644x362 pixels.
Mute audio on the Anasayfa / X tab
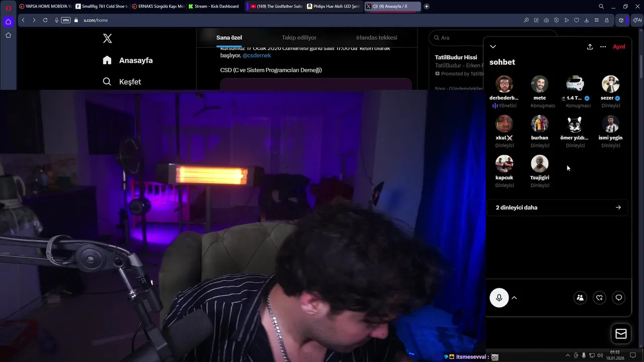pyautogui.click(x=375, y=7)
